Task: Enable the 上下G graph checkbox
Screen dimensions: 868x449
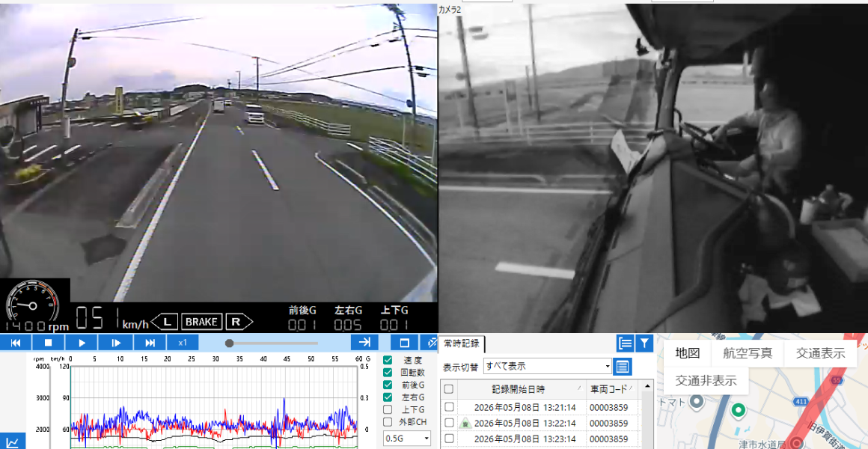Action: click(x=388, y=409)
